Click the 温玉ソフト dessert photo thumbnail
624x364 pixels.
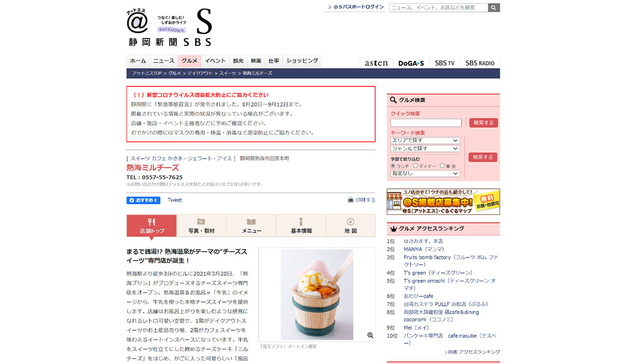pos(317,294)
